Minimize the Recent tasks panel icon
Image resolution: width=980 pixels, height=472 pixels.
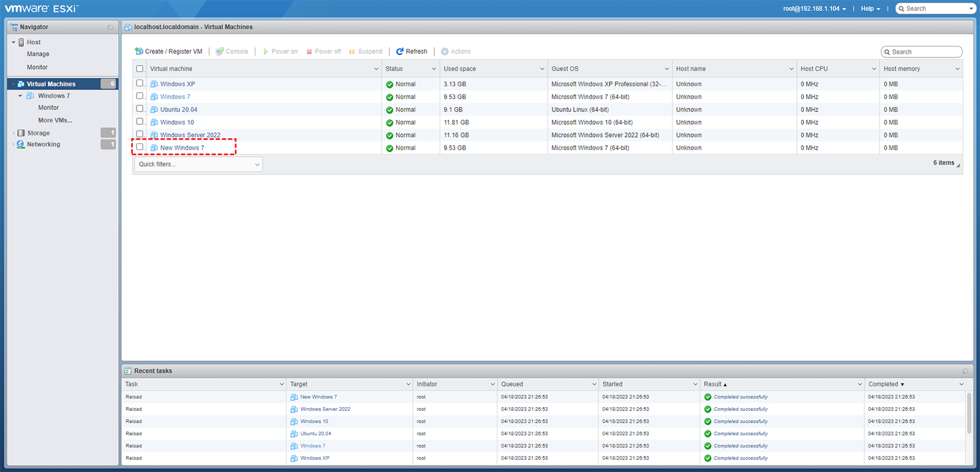tap(965, 371)
